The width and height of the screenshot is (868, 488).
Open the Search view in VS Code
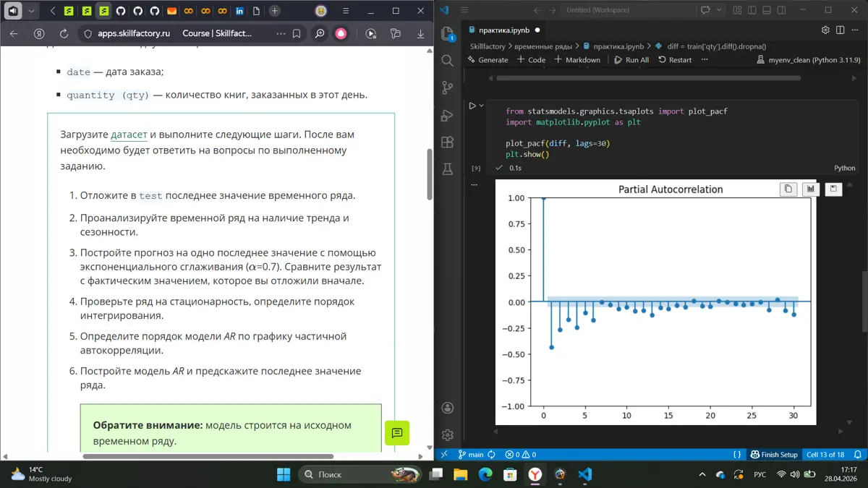[448, 61]
